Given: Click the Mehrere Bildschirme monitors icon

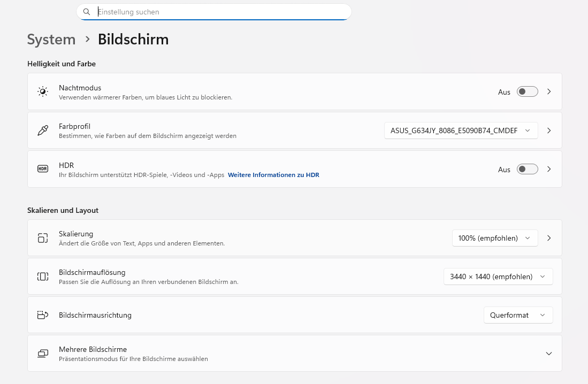Looking at the screenshot, I should 43,354.
